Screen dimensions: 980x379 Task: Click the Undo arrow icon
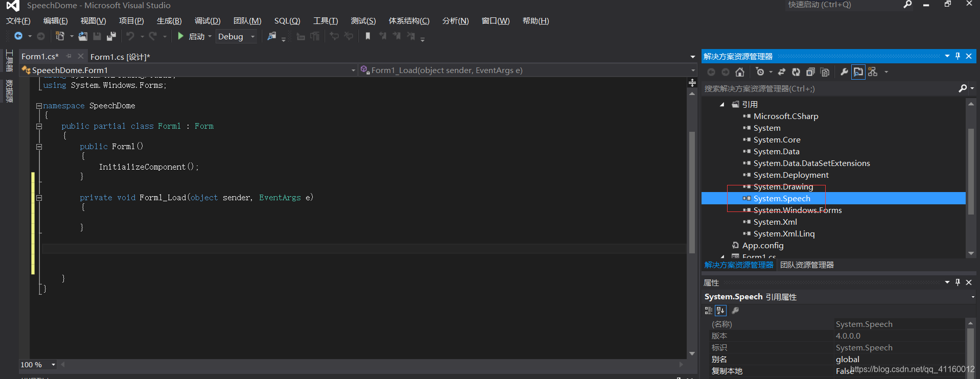point(130,36)
